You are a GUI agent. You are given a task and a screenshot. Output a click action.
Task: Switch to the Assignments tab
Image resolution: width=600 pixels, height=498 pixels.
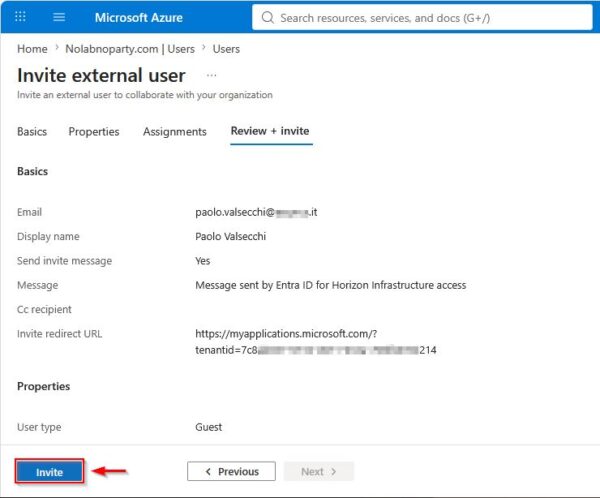click(x=175, y=131)
